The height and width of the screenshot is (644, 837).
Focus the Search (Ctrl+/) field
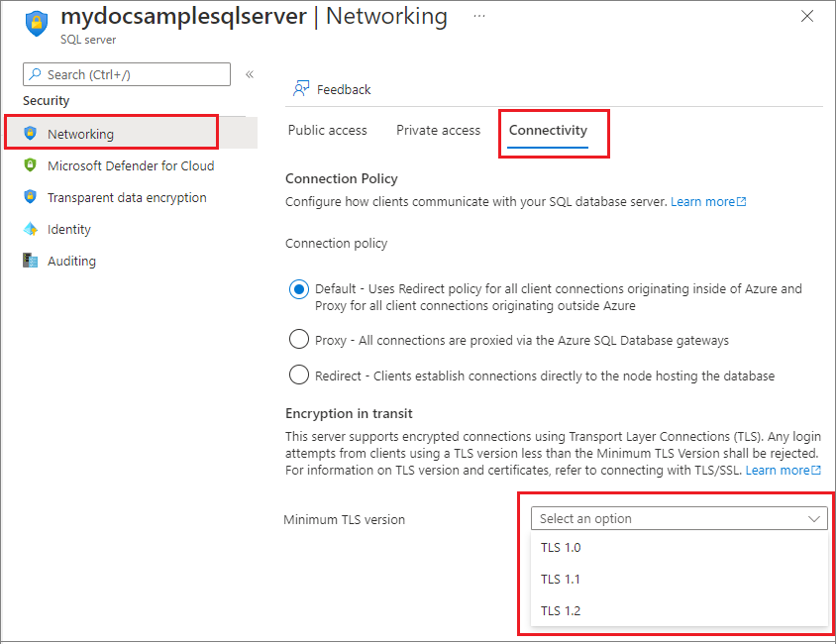[x=127, y=74]
